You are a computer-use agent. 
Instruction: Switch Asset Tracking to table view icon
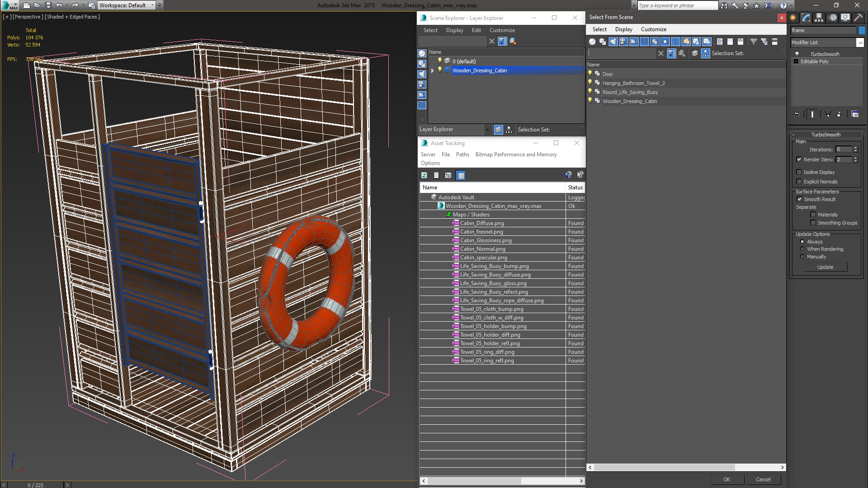point(461,175)
